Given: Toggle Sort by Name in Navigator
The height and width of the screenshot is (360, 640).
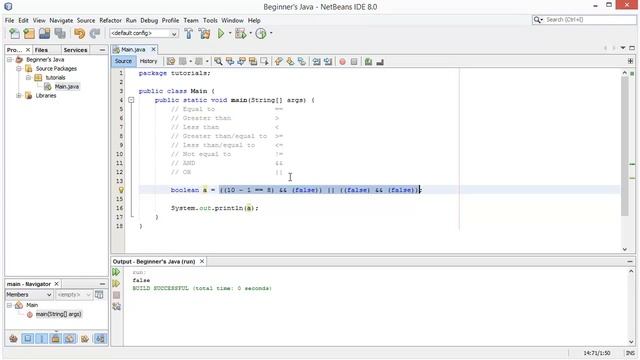Looking at the screenshot, I should tap(100, 338).
